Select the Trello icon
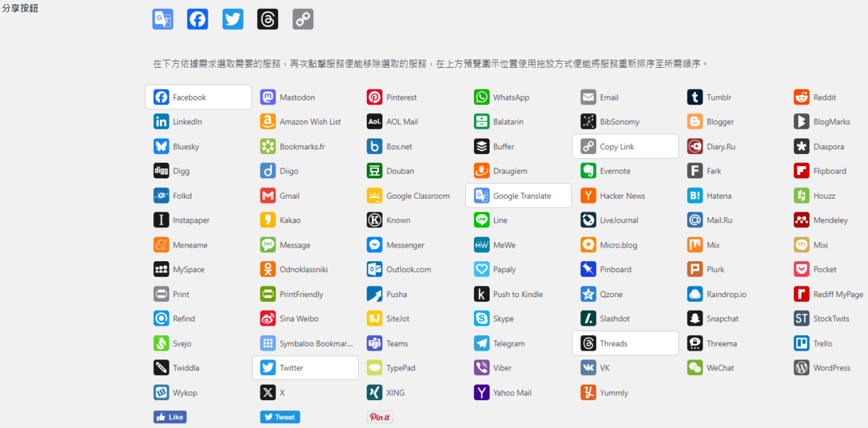Viewport: 868px width, 428px height. click(802, 343)
